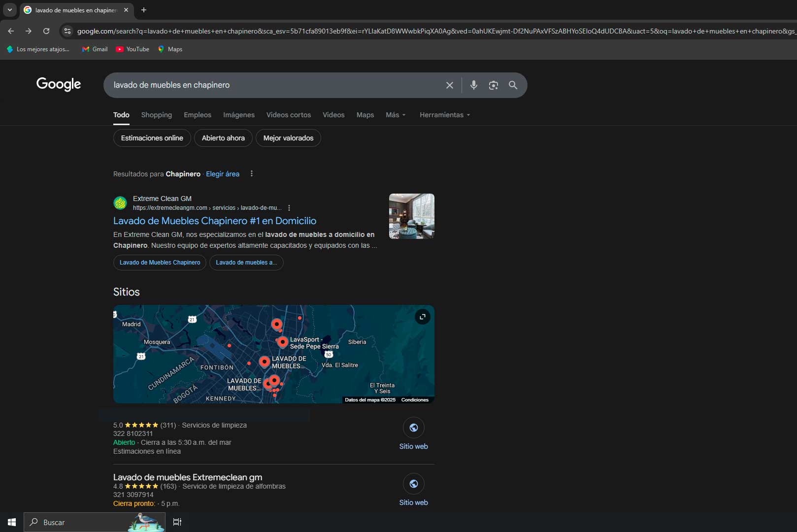This screenshot has height=532, width=797.
Task: Toggle the 'Estimaciones online' filter chip
Action: (x=152, y=138)
